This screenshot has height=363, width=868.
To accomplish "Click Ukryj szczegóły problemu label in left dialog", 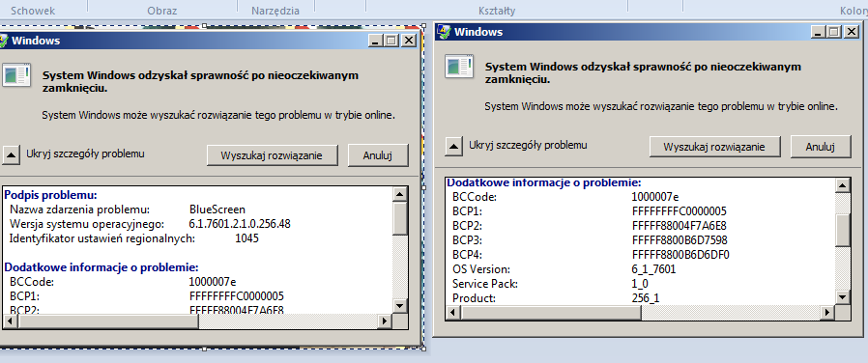I will coord(85,154).
